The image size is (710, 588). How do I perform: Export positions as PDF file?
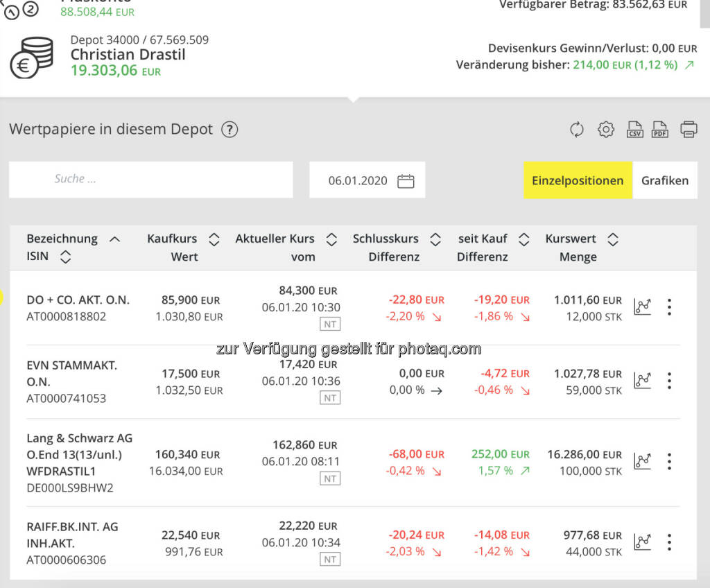coord(660,130)
